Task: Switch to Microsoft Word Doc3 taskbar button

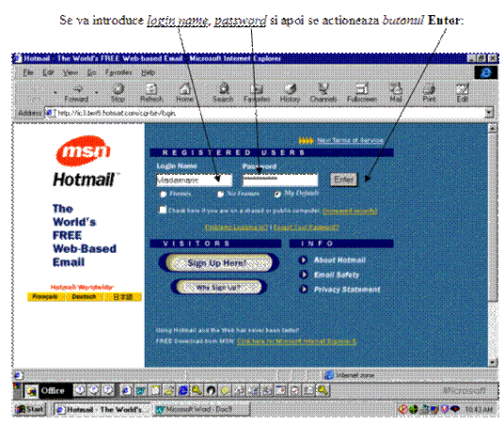Action: (201, 410)
